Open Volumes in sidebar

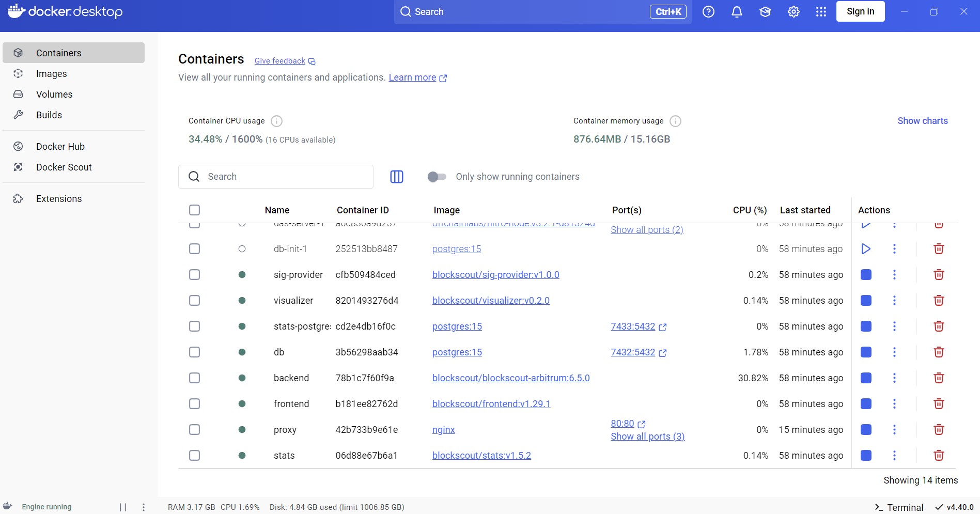73,95
